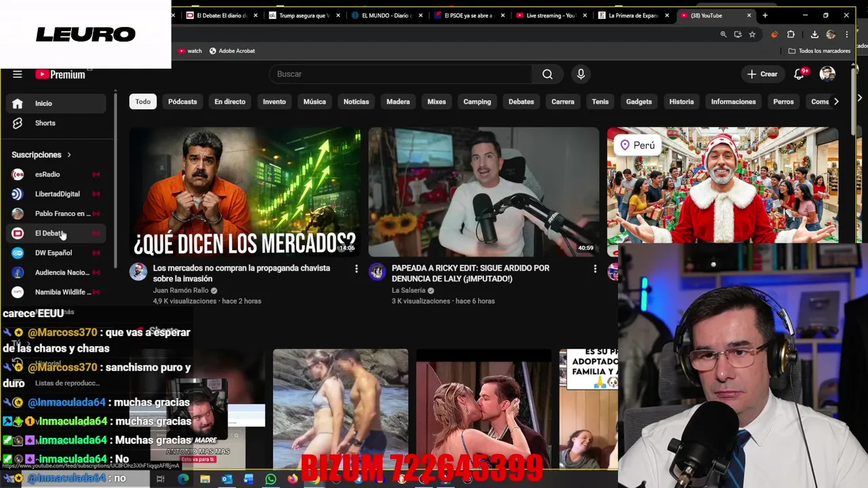Open the LibertadDigital subscription channel

coord(56,194)
